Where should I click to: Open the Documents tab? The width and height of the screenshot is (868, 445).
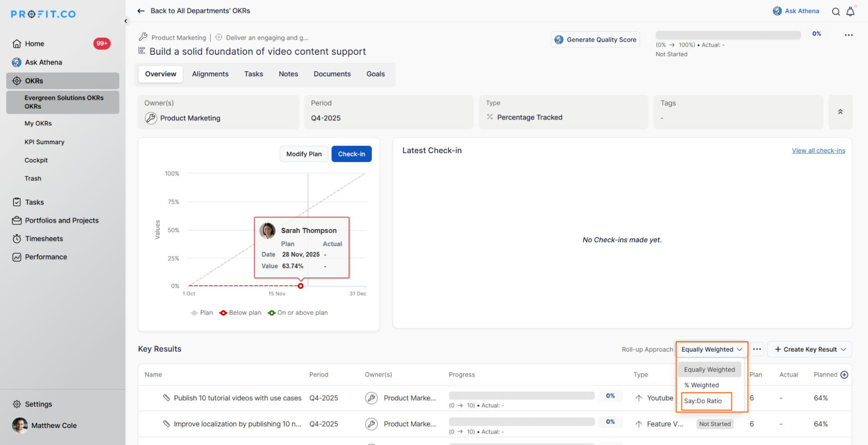click(332, 74)
